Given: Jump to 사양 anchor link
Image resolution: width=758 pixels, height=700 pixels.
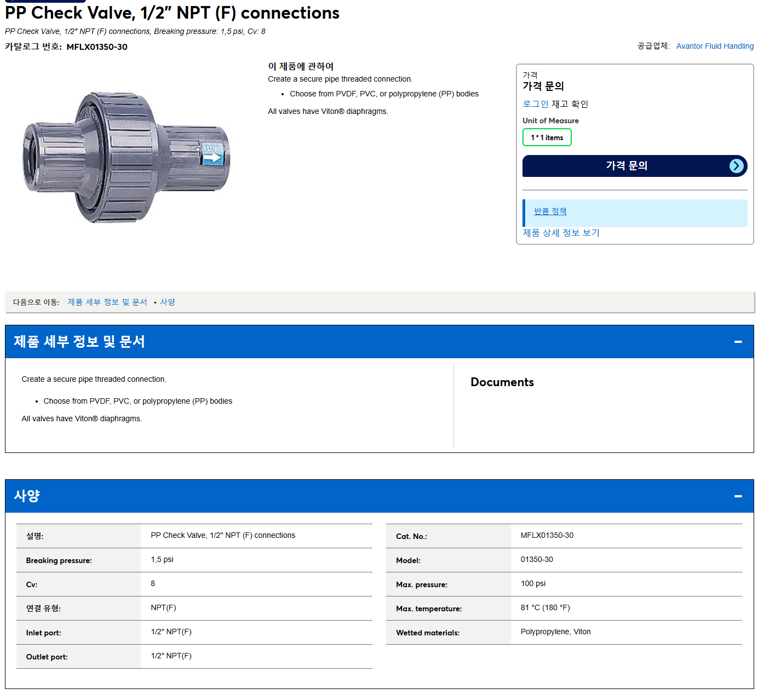Looking at the screenshot, I should pyautogui.click(x=168, y=302).
